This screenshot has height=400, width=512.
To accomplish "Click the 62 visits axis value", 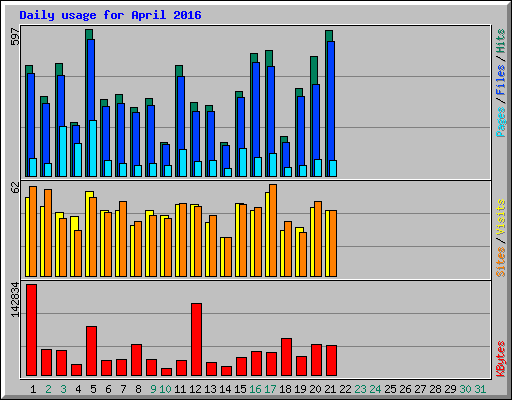I will [x=15, y=188].
